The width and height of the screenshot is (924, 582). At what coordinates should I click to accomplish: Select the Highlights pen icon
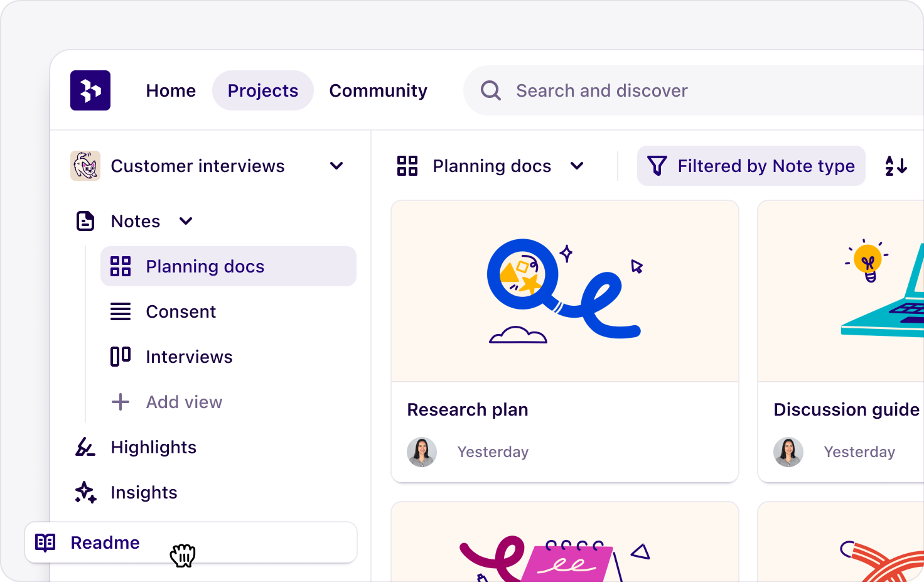[85, 447]
